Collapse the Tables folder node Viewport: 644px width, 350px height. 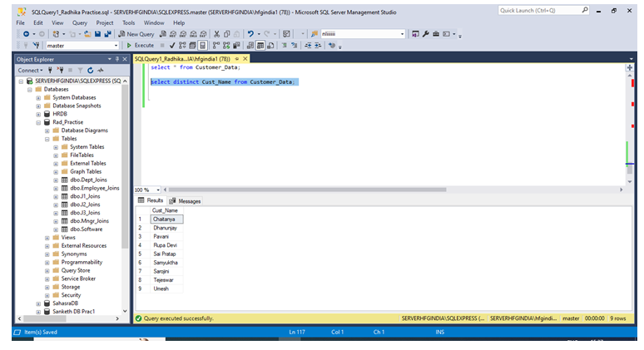tap(47, 139)
